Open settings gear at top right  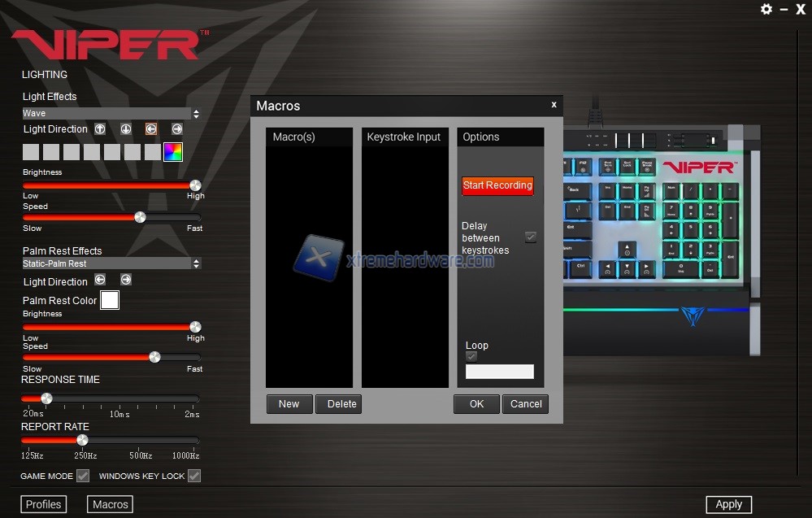click(x=766, y=9)
